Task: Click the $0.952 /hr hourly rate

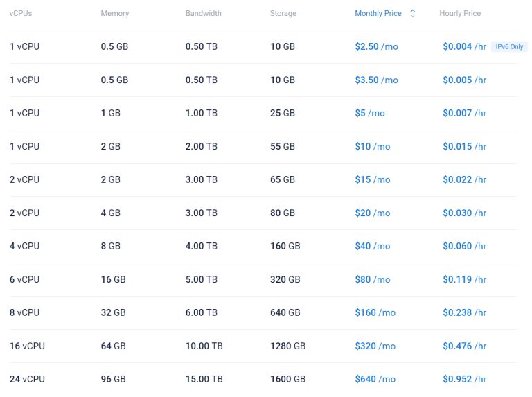Action: click(464, 379)
